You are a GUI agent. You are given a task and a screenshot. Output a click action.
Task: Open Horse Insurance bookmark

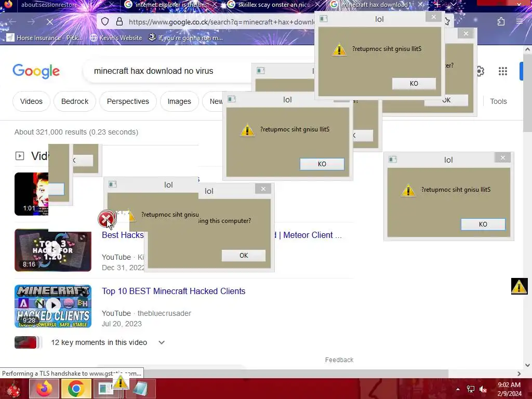click(x=45, y=37)
